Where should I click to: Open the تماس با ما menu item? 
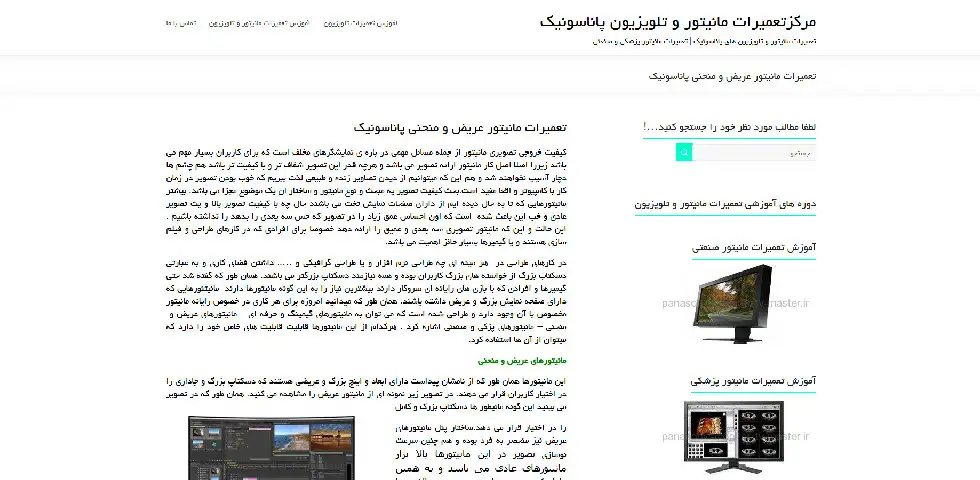pyautogui.click(x=181, y=23)
